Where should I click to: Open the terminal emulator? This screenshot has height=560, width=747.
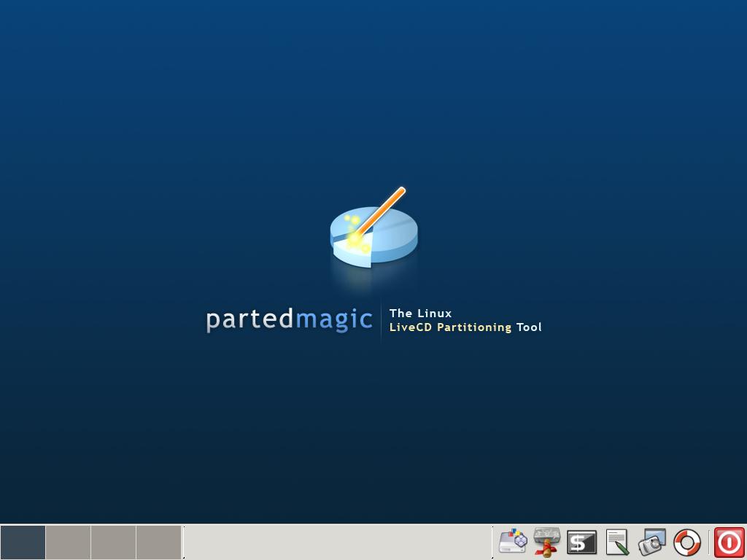[581, 542]
